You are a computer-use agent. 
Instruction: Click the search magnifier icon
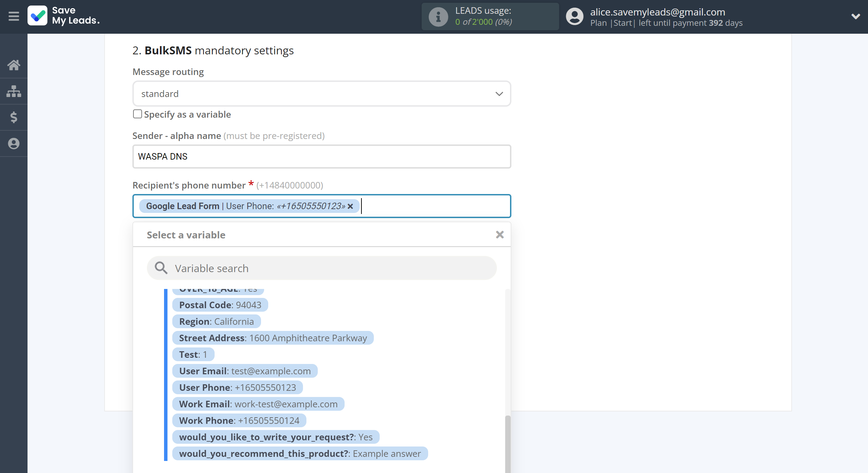pyautogui.click(x=161, y=268)
